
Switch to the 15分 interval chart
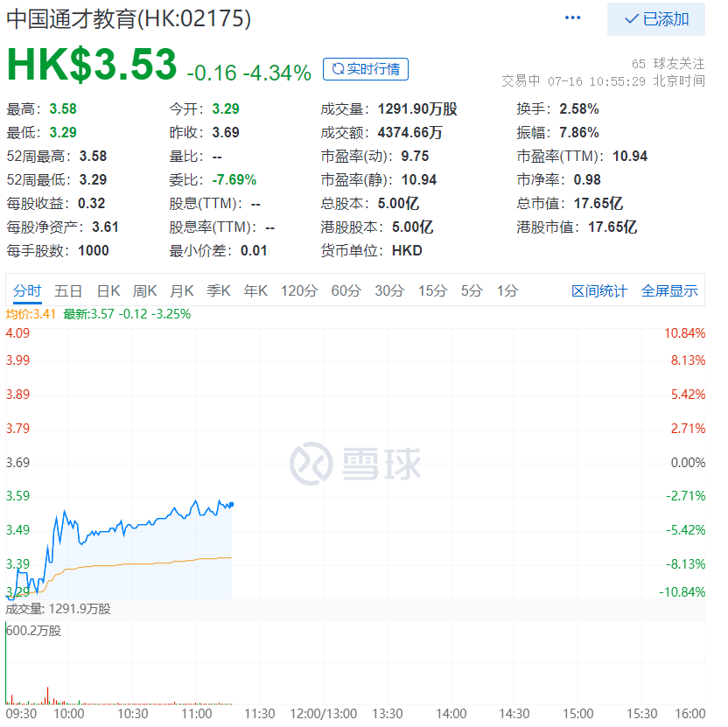coord(432,291)
